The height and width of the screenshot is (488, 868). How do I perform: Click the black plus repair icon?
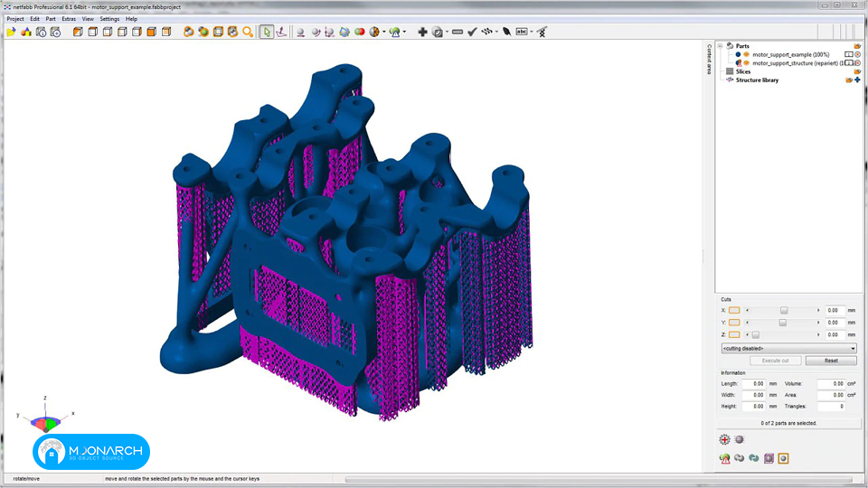click(x=422, y=33)
